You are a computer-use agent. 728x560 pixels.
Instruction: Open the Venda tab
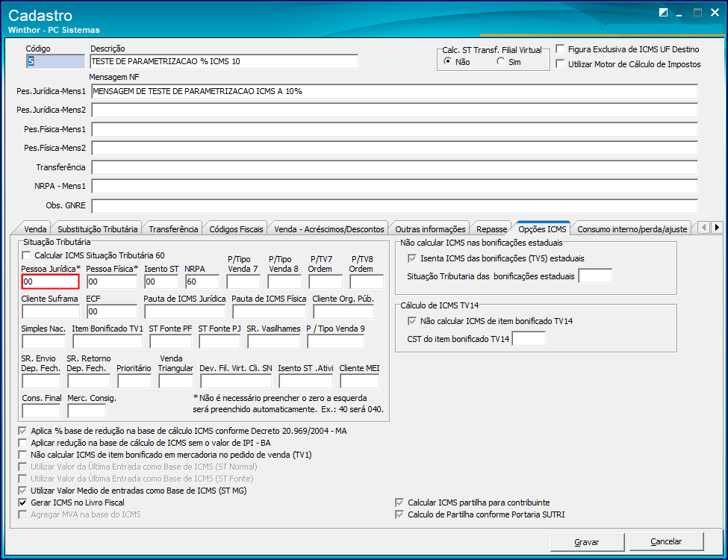click(35, 229)
